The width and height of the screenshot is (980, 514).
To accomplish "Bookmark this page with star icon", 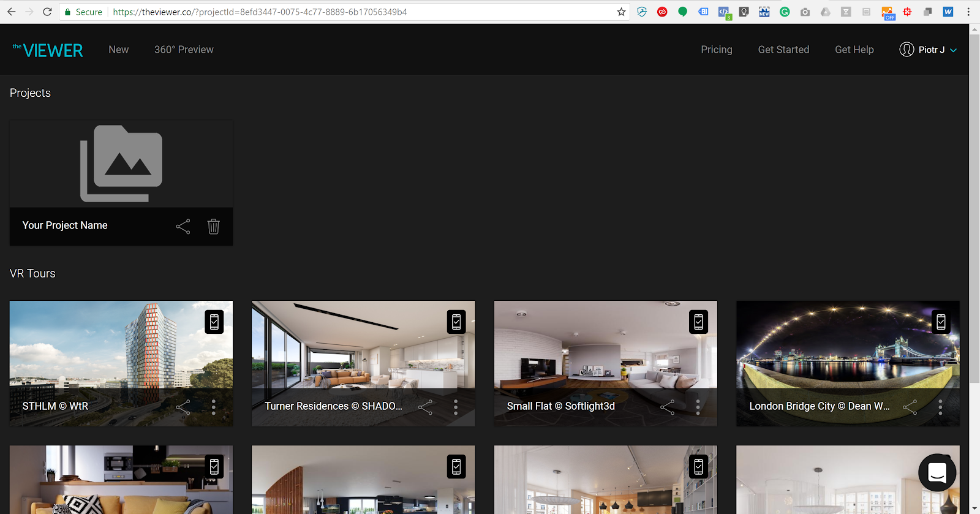I will (621, 12).
